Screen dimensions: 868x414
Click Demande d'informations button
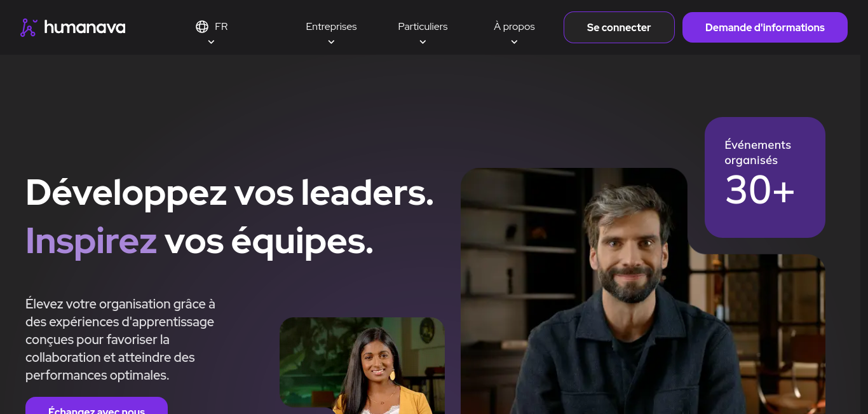(x=765, y=27)
